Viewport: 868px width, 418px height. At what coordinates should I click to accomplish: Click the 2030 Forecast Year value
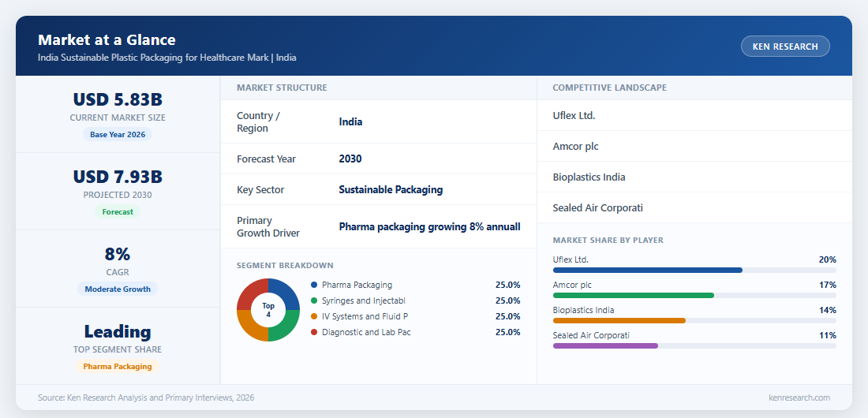(350, 159)
